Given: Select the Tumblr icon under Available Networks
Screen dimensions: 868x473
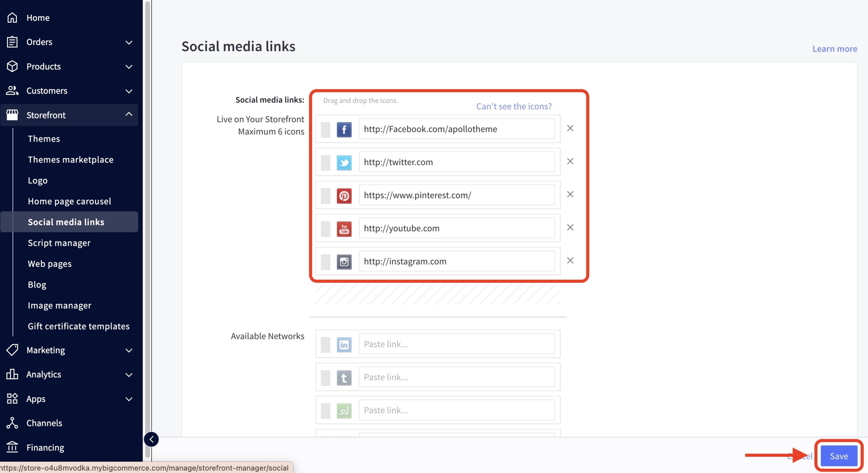Looking at the screenshot, I should tap(344, 377).
